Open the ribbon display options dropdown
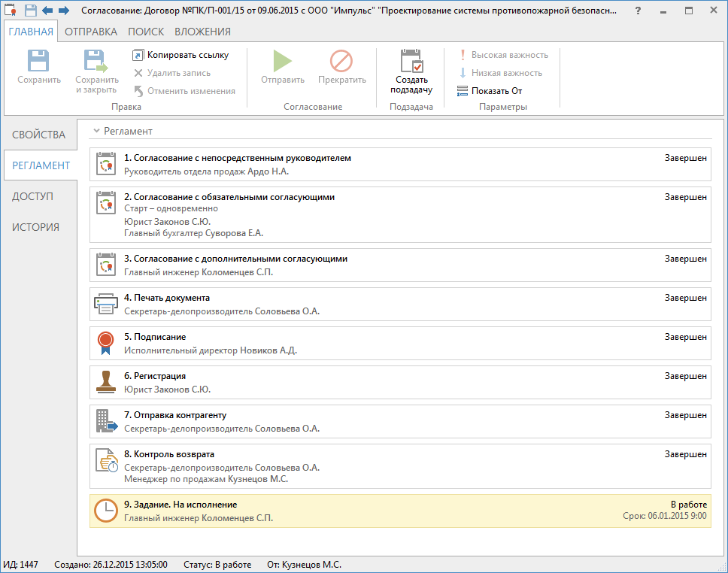The image size is (728, 573). tap(663, 11)
